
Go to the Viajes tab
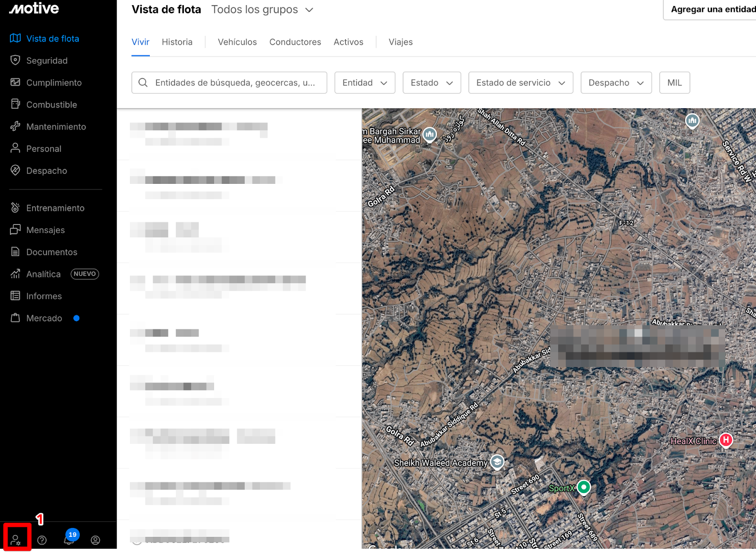400,42
